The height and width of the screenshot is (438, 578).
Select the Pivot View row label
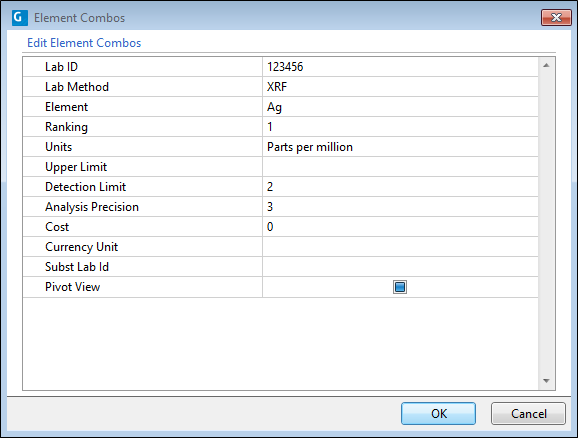click(73, 287)
